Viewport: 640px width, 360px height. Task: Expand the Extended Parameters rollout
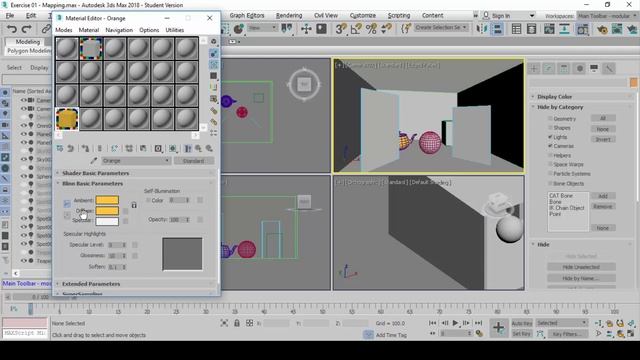coord(91,284)
